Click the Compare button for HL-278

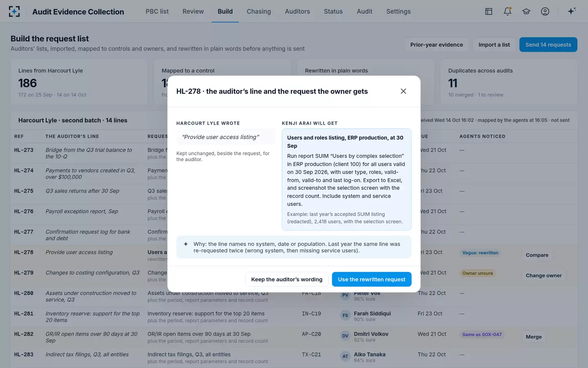[x=537, y=255]
